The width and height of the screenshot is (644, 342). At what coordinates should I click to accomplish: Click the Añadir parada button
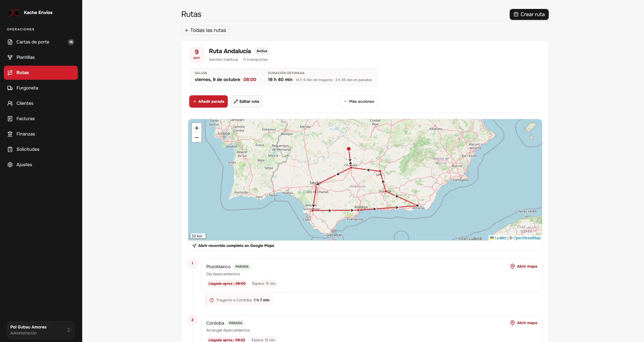pos(208,101)
